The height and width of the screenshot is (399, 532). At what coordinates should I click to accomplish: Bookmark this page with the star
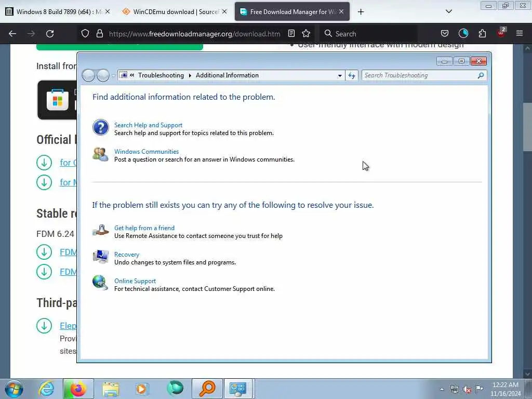[x=306, y=34]
